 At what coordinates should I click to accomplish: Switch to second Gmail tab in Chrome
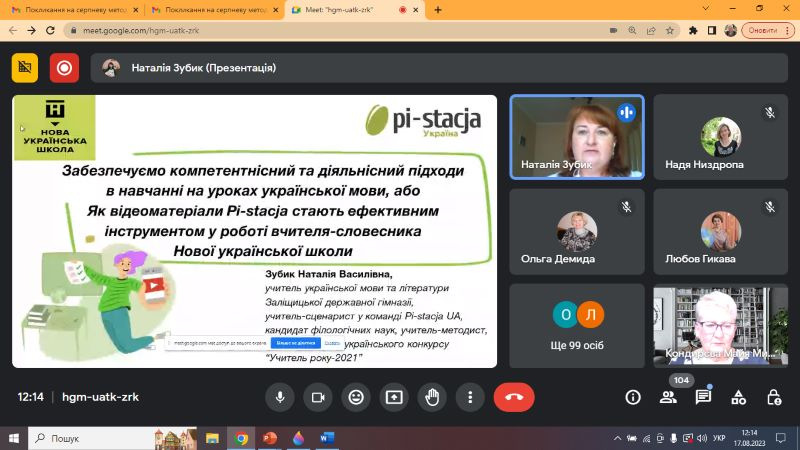[x=214, y=10]
